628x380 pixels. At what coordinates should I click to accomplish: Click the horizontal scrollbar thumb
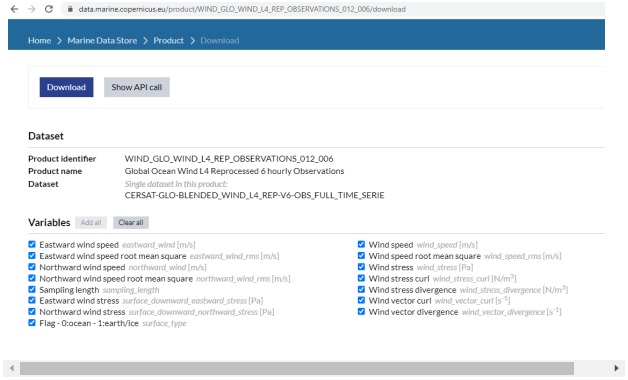click(x=297, y=368)
